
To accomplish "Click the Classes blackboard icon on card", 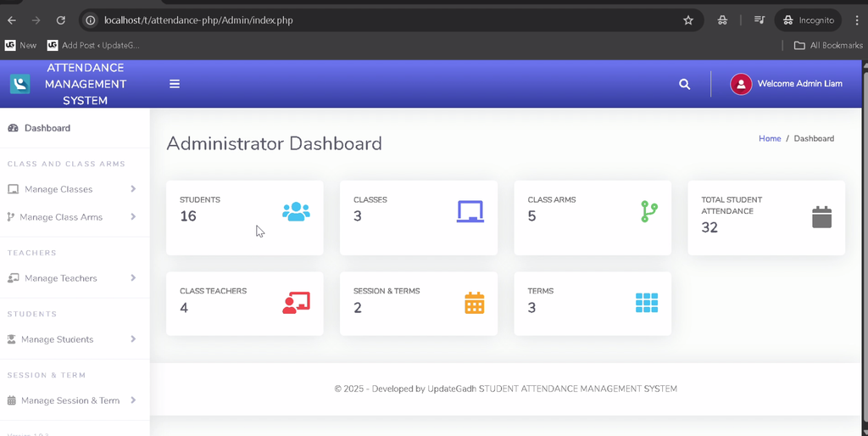I will tap(470, 211).
